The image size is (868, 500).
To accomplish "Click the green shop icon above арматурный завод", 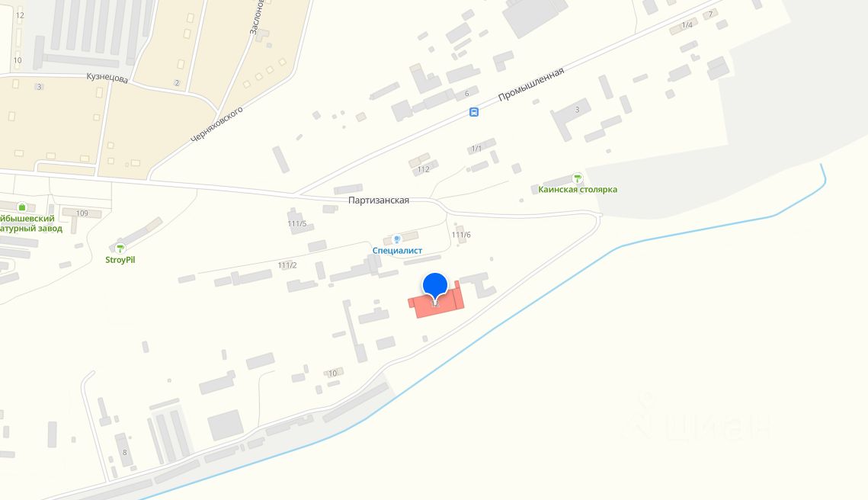I will coord(21,207).
